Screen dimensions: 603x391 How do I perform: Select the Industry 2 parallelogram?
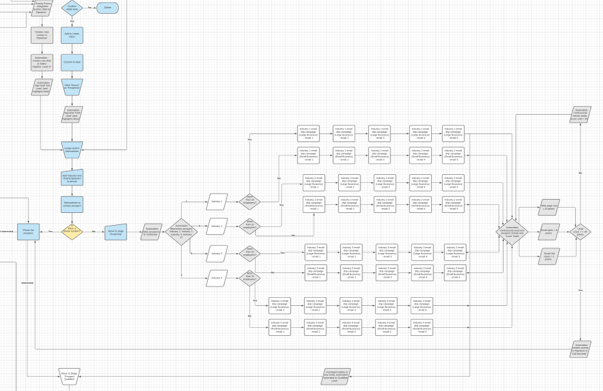point(217,226)
